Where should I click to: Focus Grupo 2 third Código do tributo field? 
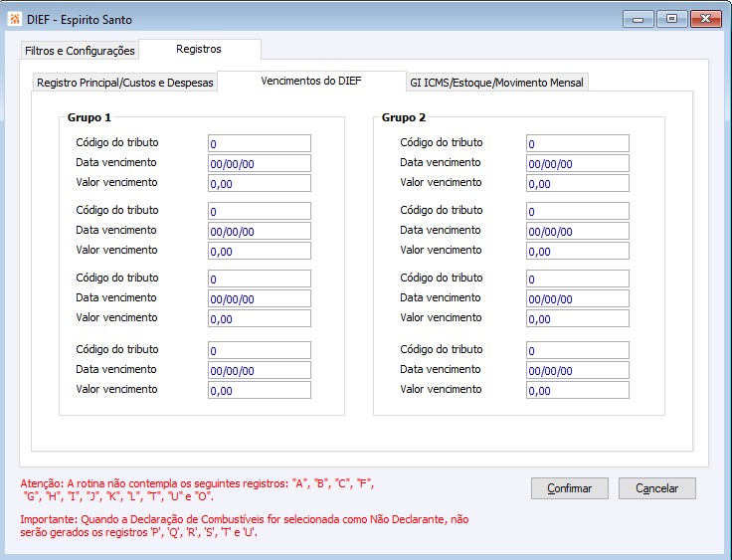click(578, 279)
